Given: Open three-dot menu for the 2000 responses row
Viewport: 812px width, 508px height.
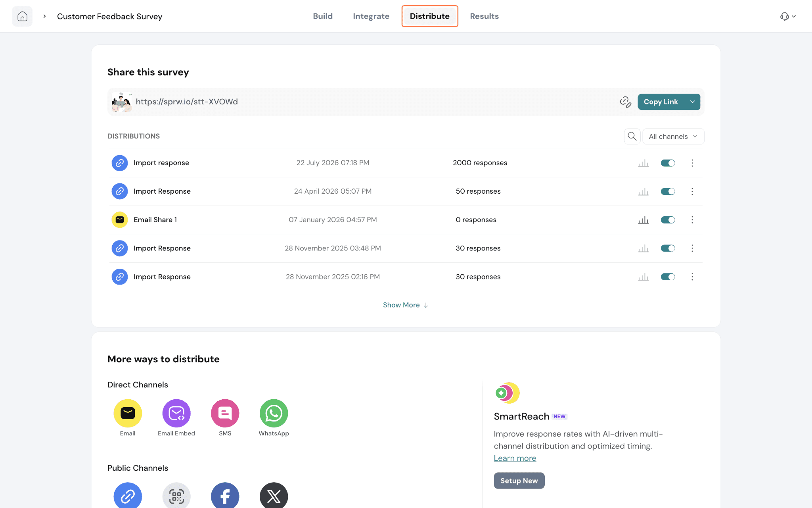Looking at the screenshot, I should [x=692, y=163].
